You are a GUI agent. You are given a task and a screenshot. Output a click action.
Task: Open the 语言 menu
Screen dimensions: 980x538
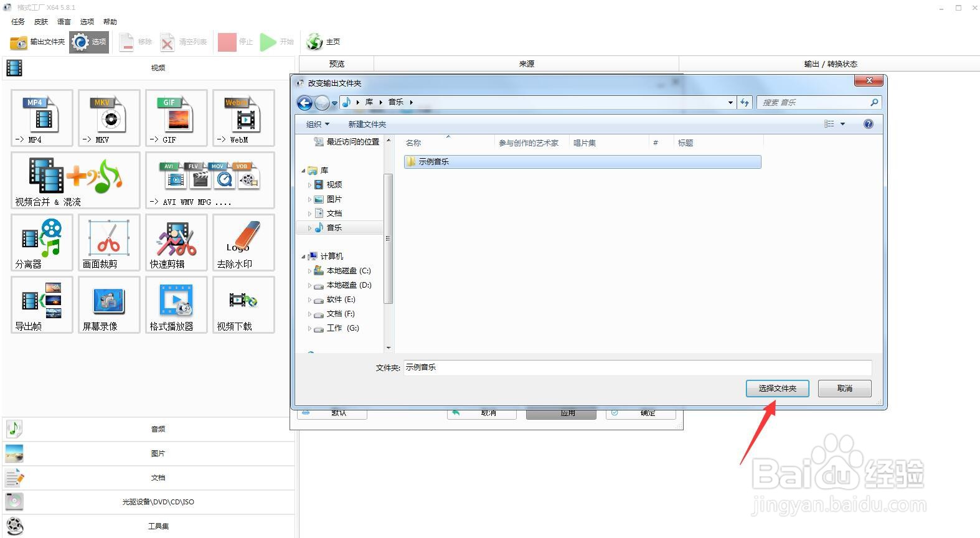point(64,22)
